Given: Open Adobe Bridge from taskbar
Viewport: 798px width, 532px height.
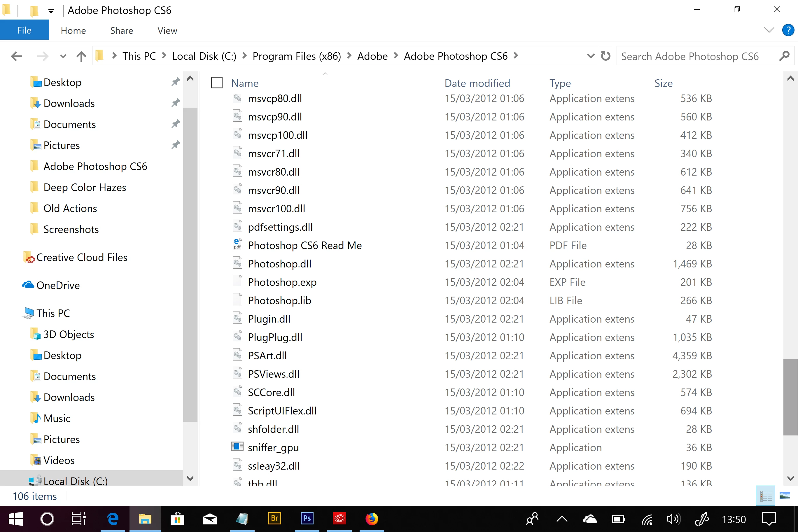Looking at the screenshot, I should tap(274, 518).
